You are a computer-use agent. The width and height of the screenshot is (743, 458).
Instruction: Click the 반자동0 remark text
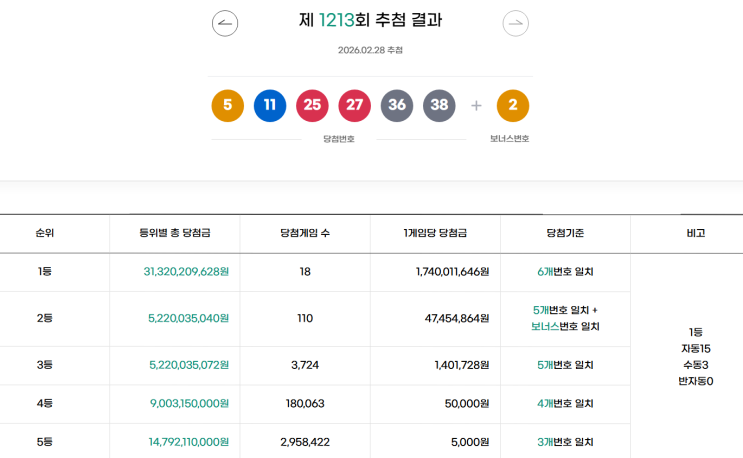coord(696,381)
